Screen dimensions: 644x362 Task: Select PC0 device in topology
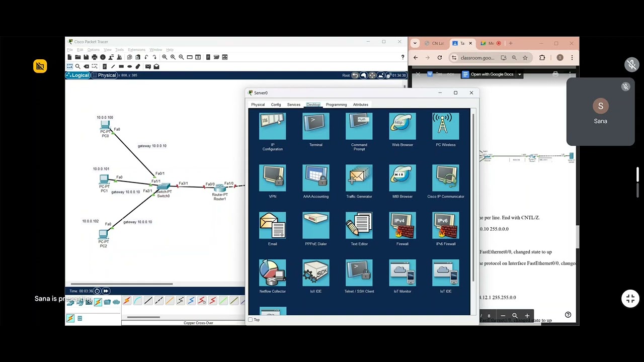(x=105, y=125)
